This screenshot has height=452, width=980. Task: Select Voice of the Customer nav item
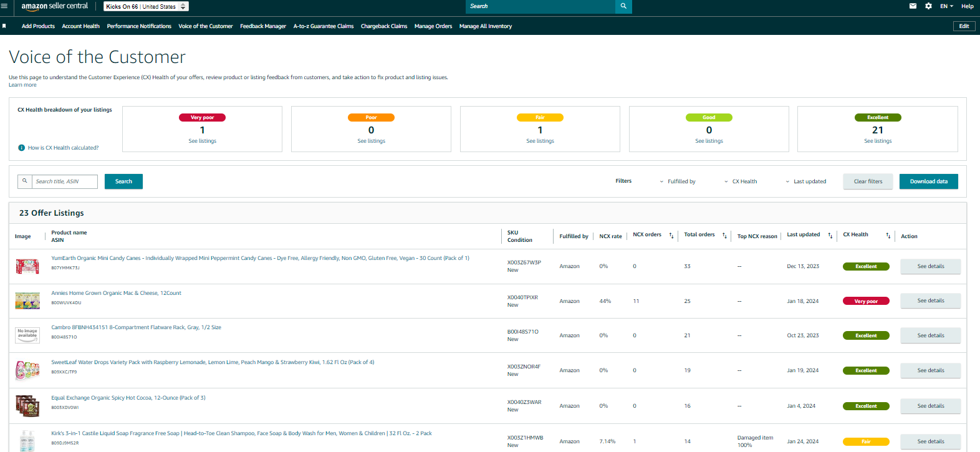click(206, 26)
